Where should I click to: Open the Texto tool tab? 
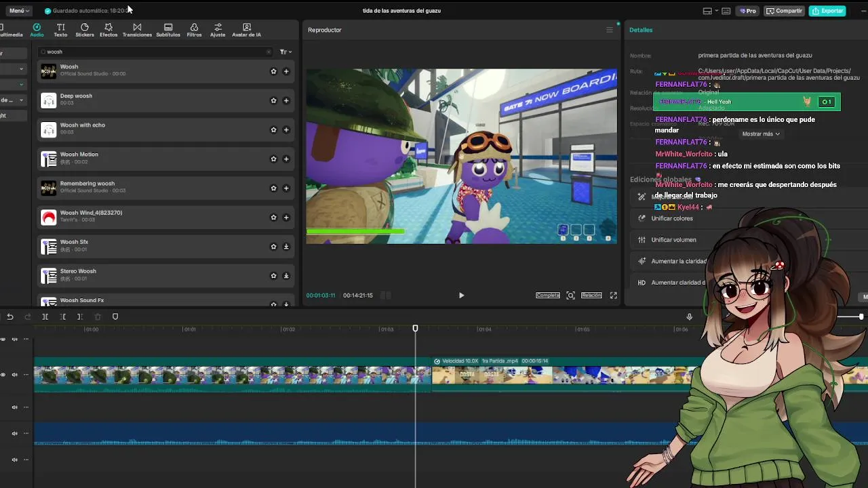60,30
